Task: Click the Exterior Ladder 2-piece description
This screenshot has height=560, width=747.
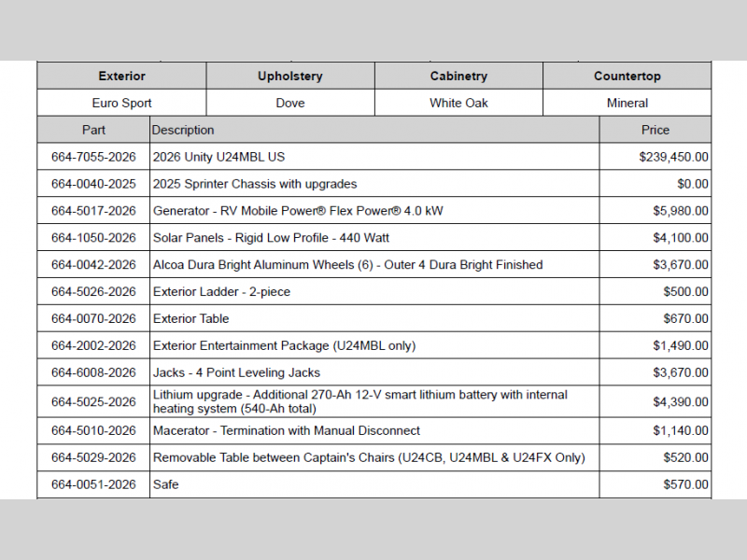Action: [221, 292]
